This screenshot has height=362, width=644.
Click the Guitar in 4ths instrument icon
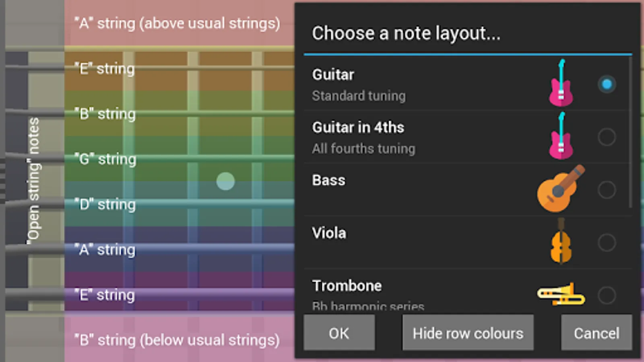pos(561,136)
